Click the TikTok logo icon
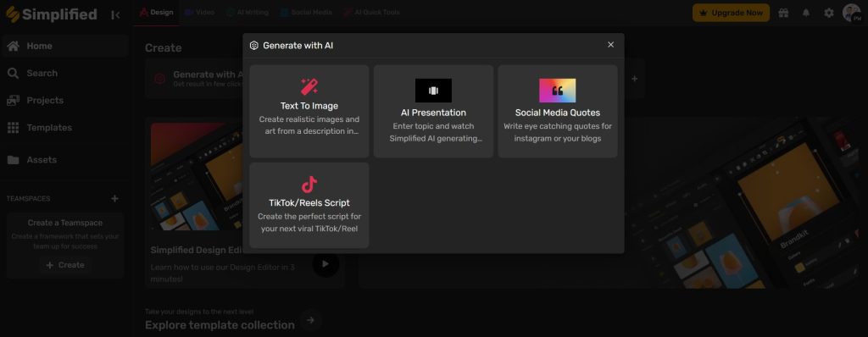Image resolution: width=868 pixels, height=337 pixels. (x=309, y=185)
